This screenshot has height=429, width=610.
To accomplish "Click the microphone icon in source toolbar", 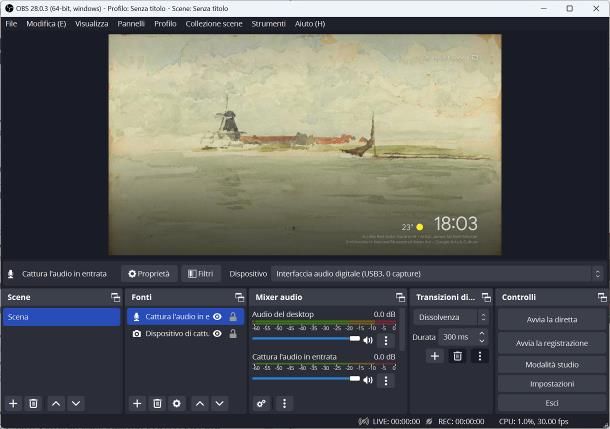I will coord(11,274).
